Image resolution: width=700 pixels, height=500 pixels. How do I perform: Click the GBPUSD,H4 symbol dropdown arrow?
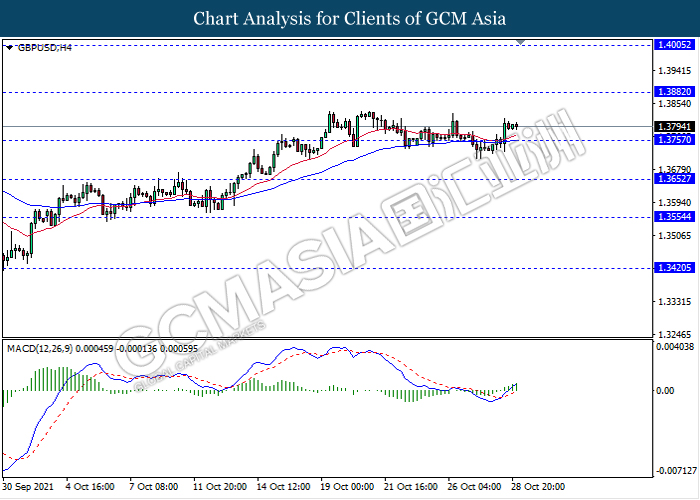coord(9,47)
